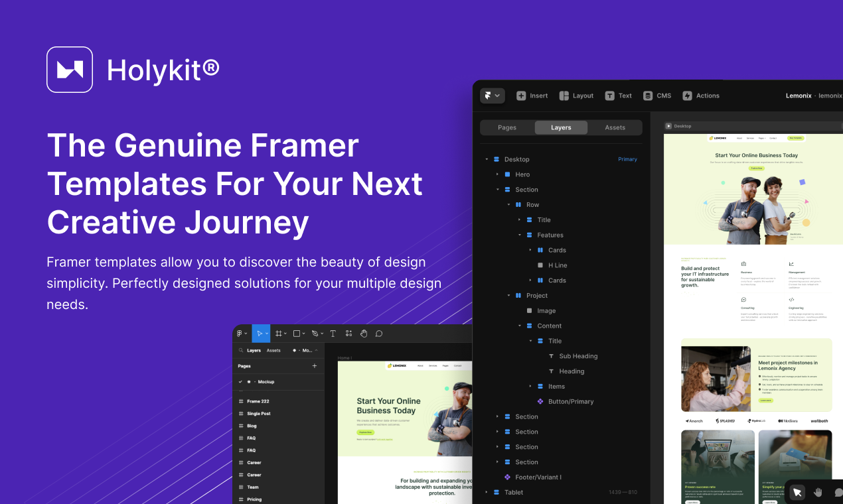Screen dimensions: 843x504
Task: Collapse the Row layer
Action: (x=508, y=205)
